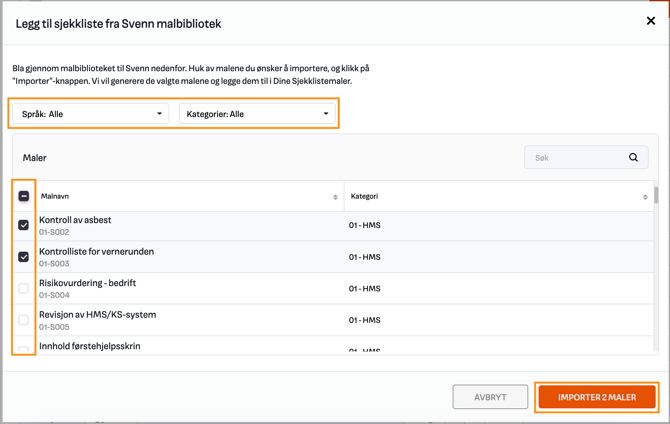Click IMPORTER 2 MALER button
670x424 pixels.
coord(597,397)
